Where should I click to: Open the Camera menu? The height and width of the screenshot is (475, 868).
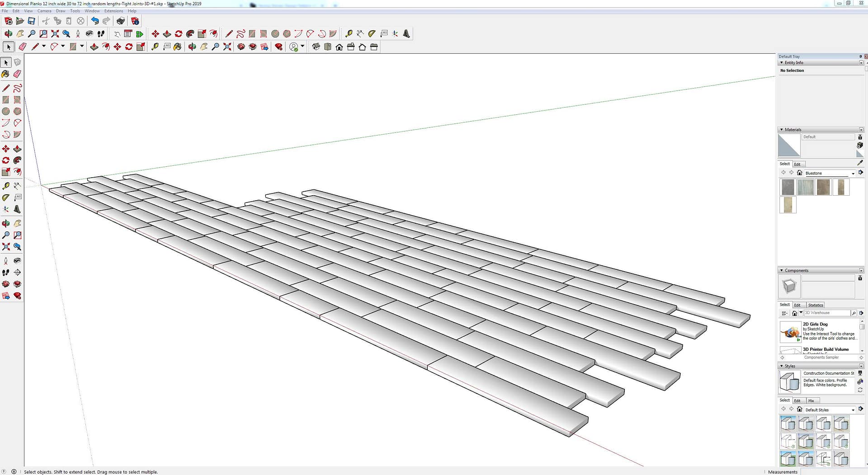click(x=44, y=11)
